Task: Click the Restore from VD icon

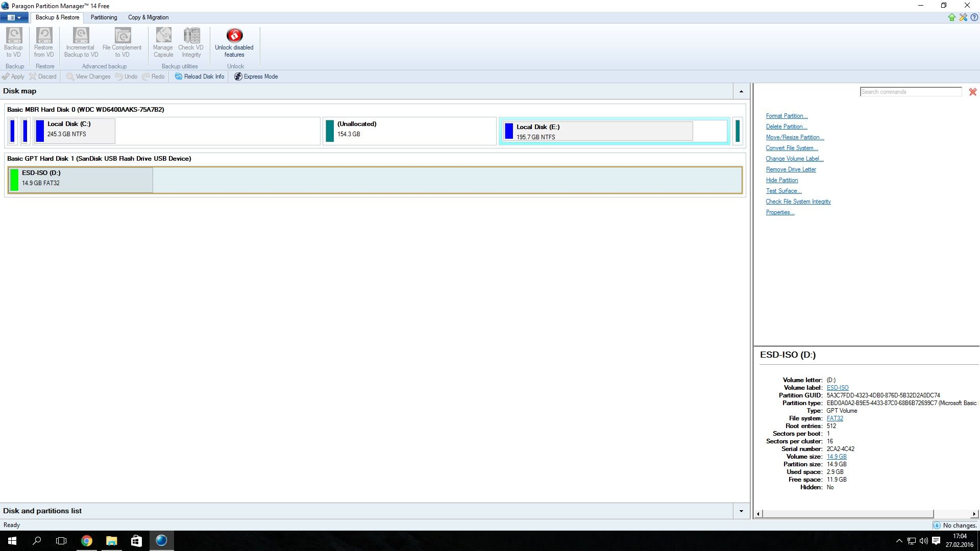Action: tap(44, 42)
